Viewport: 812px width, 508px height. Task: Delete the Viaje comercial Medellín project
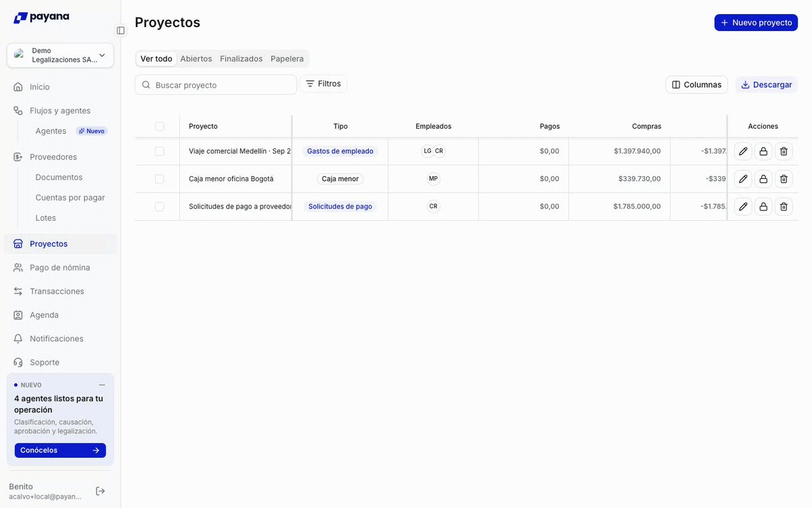coord(784,151)
